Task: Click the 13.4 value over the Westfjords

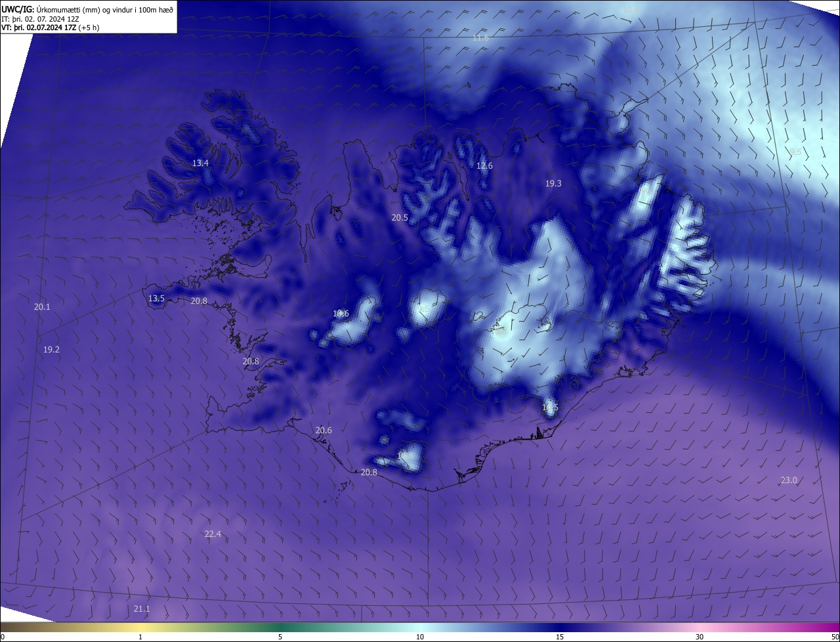Action: point(200,163)
